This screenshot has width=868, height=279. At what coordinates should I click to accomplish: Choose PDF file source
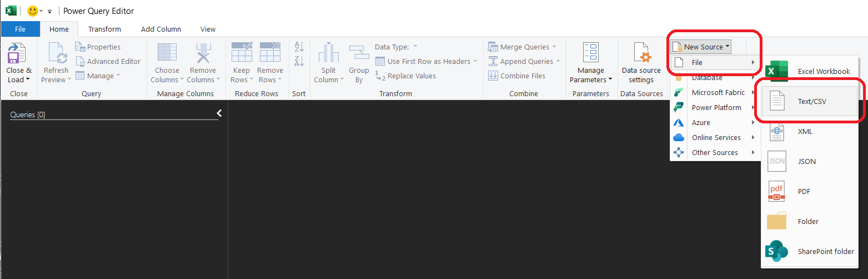810,192
